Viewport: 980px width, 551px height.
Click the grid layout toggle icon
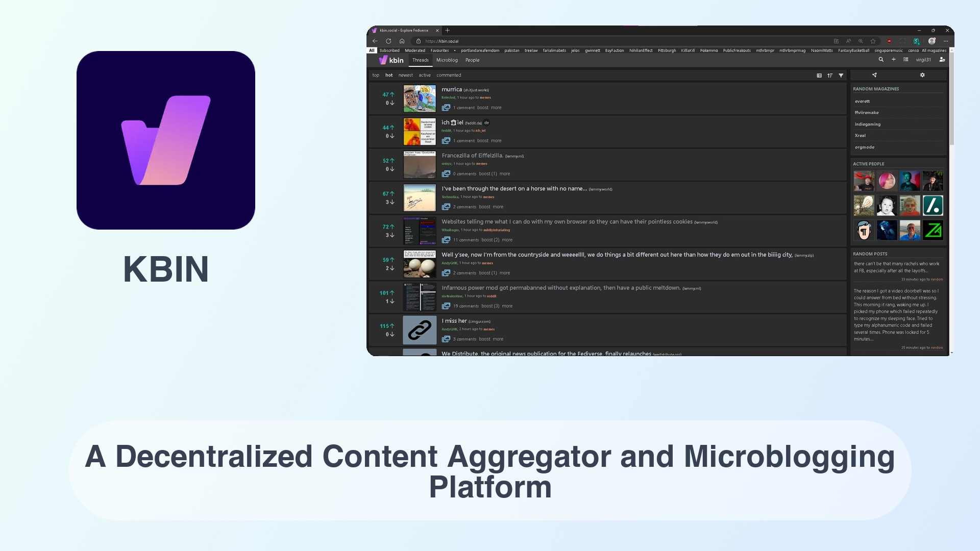coord(819,74)
